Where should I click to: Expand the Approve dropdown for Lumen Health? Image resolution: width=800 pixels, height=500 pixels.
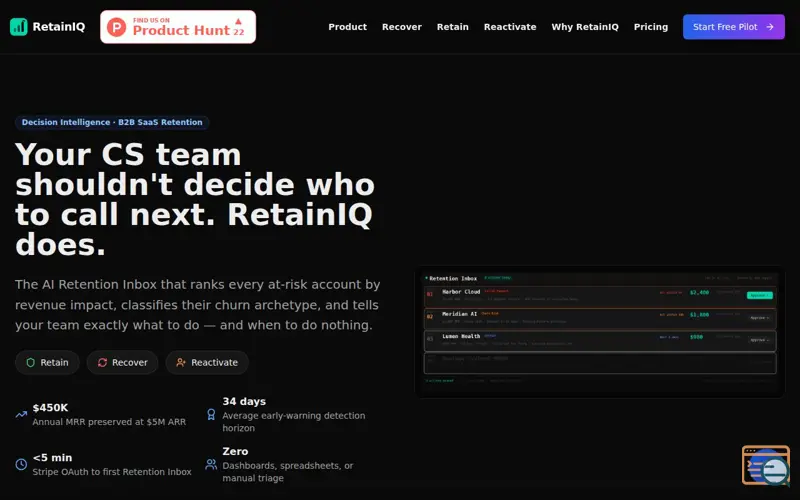pos(760,340)
